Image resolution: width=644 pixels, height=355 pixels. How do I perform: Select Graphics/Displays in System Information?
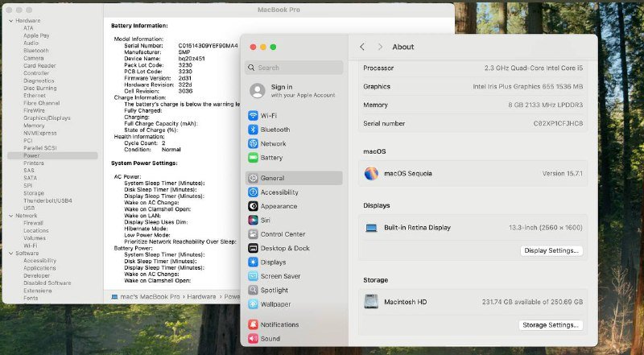pyautogui.click(x=47, y=118)
